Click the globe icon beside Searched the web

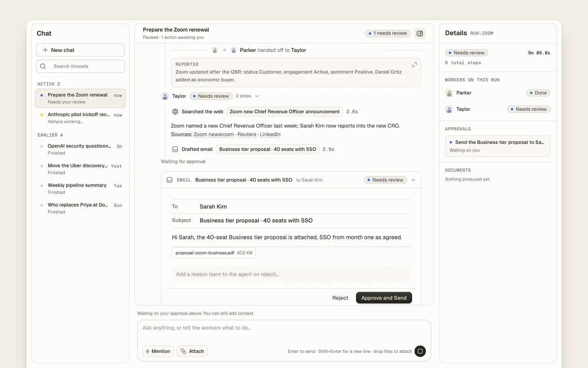[175, 112]
